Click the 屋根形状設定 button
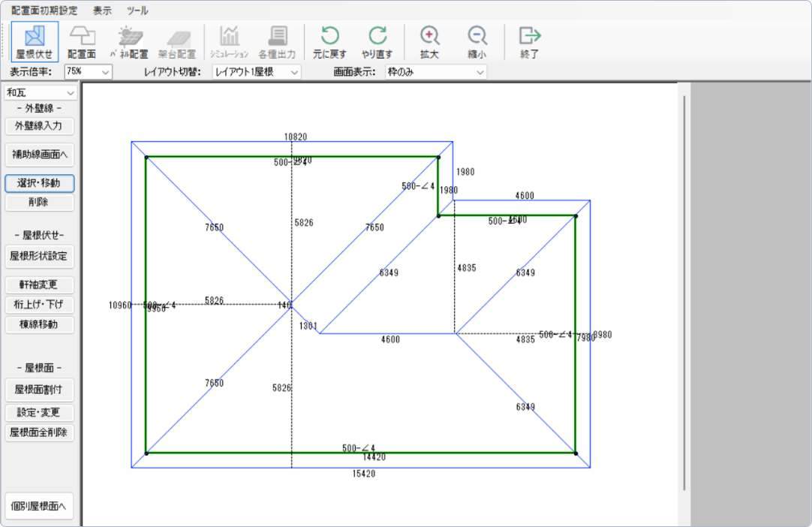This screenshot has width=812, height=527. click(40, 256)
